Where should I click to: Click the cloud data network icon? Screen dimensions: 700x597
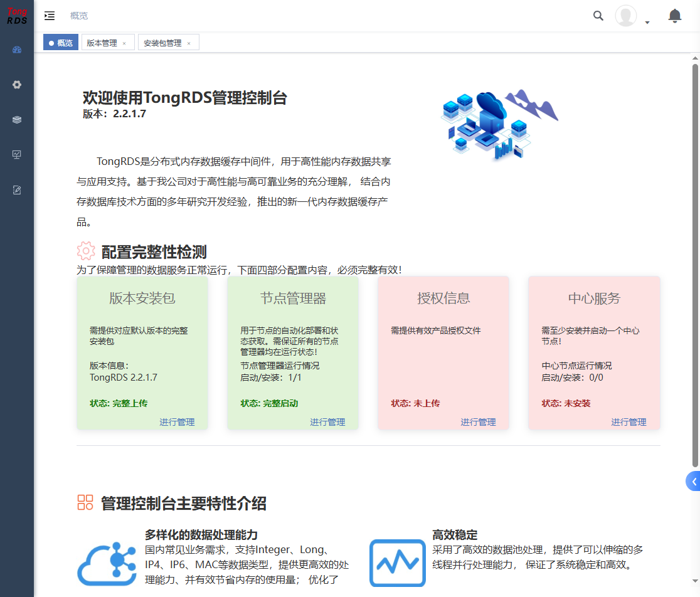point(107,564)
